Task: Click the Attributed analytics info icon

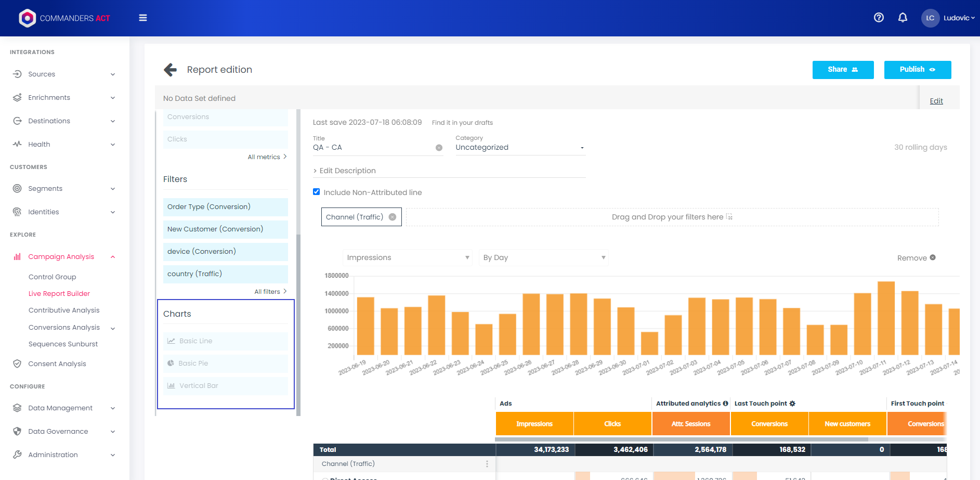Action: 725,404
